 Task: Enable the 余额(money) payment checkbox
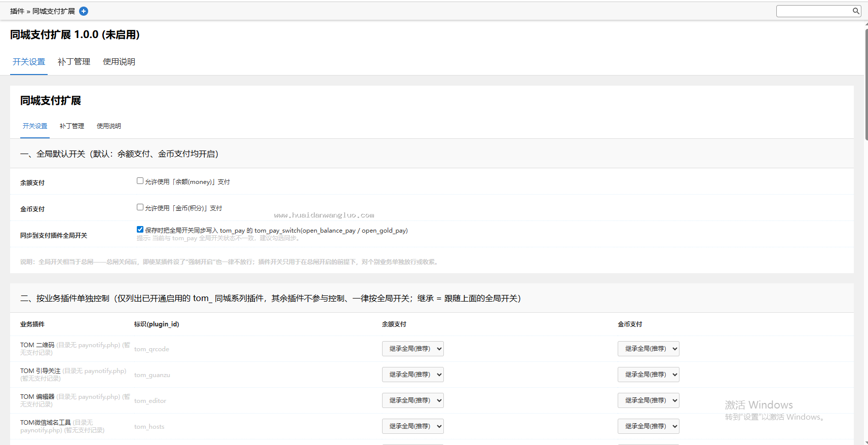click(x=140, y=181)
